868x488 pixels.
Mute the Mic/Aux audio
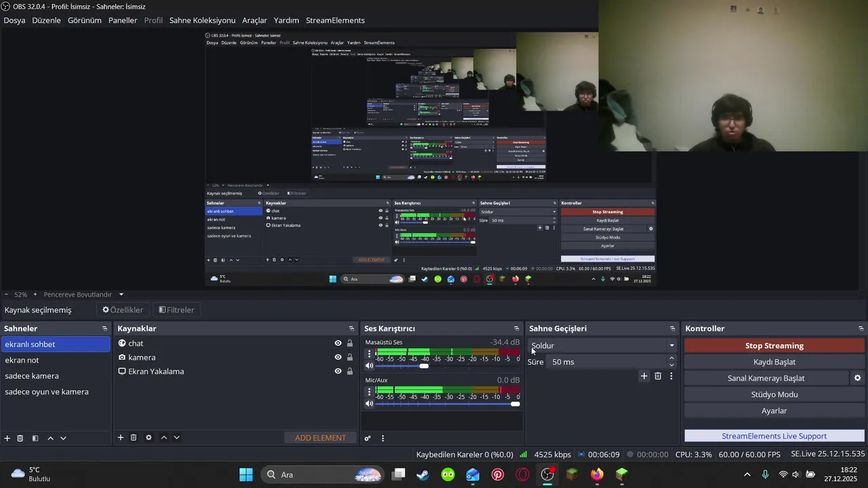(x=370, y=404)
